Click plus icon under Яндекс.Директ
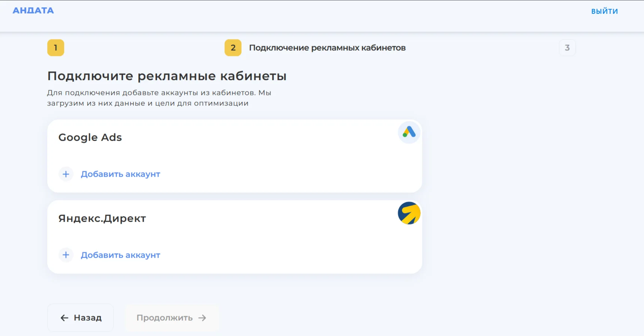The image size is (644, 336). [x=66, y=255]
